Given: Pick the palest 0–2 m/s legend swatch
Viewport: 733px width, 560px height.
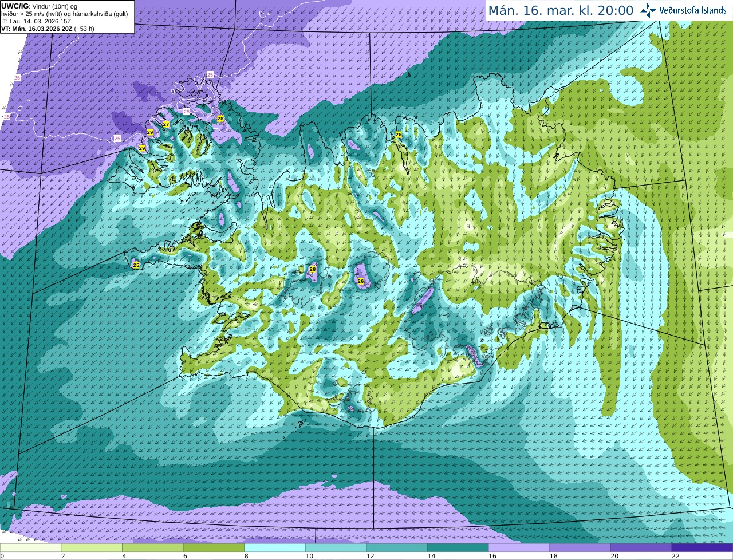Looking at the screenshot, I should pyautogui.click(x=30, y=548).
